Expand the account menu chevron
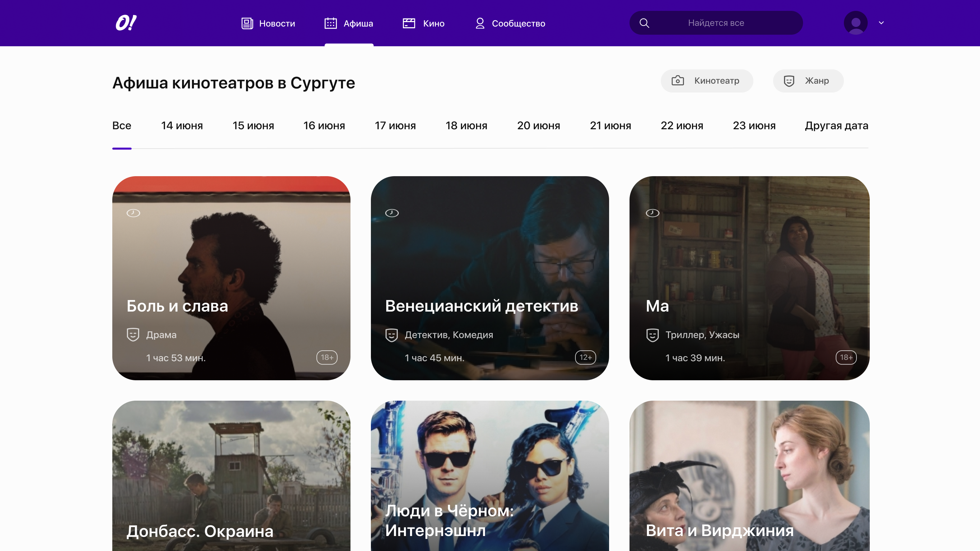Screen dimensions: 980x551 [881, 23]
